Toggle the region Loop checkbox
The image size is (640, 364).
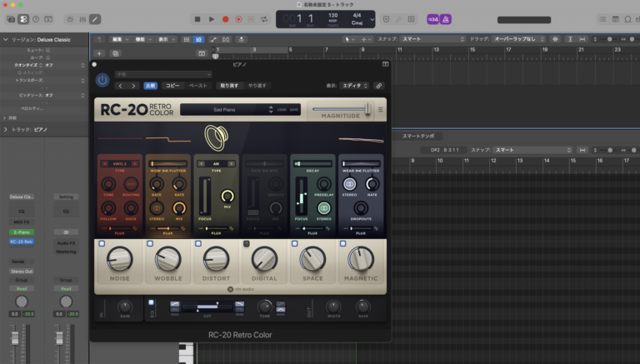(x=47, y=57)
